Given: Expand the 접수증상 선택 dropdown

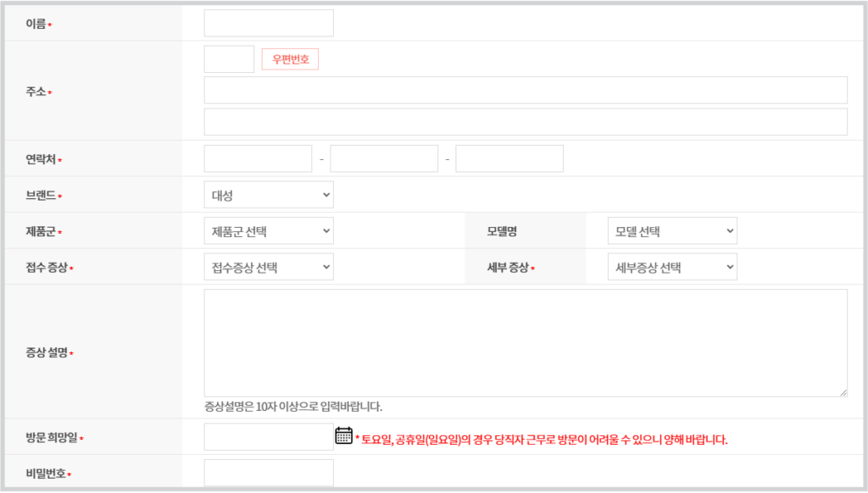Looking at the screenshot, I should pyautogui.click(x=269, y=267).
